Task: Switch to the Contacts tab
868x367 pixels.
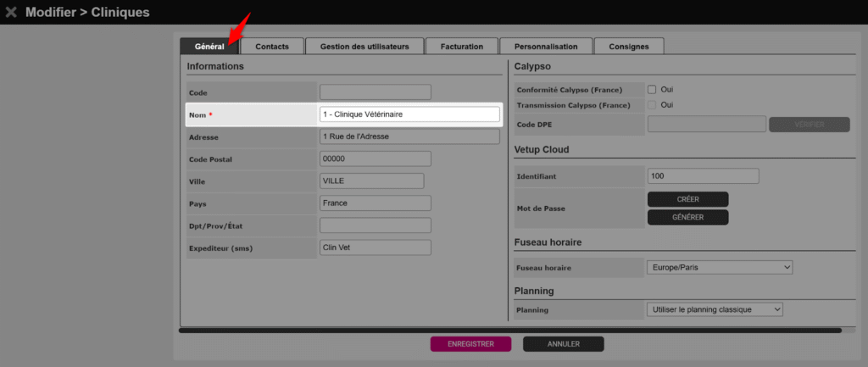Action: coord(271,47)
